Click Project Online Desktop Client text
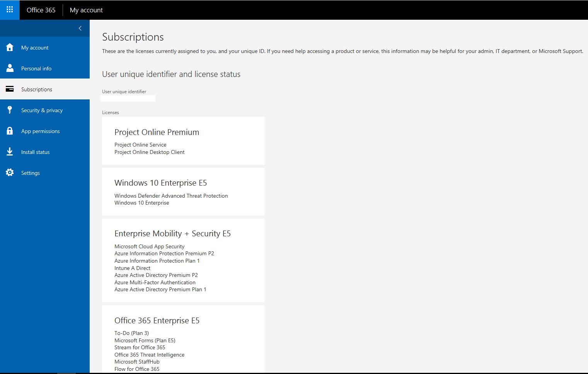This screenshot has height=374, width=588. pyautogui.click(x=149, y=152)
